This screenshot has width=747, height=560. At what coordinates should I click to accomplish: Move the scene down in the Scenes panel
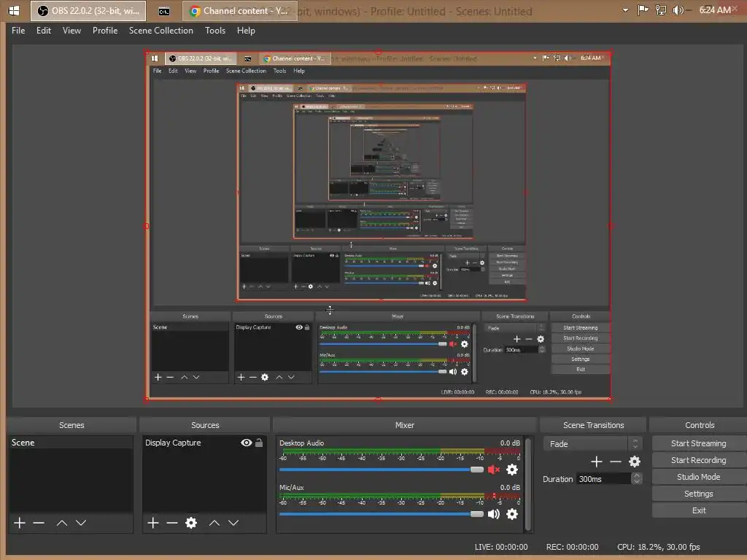click(x=81, y=523)
